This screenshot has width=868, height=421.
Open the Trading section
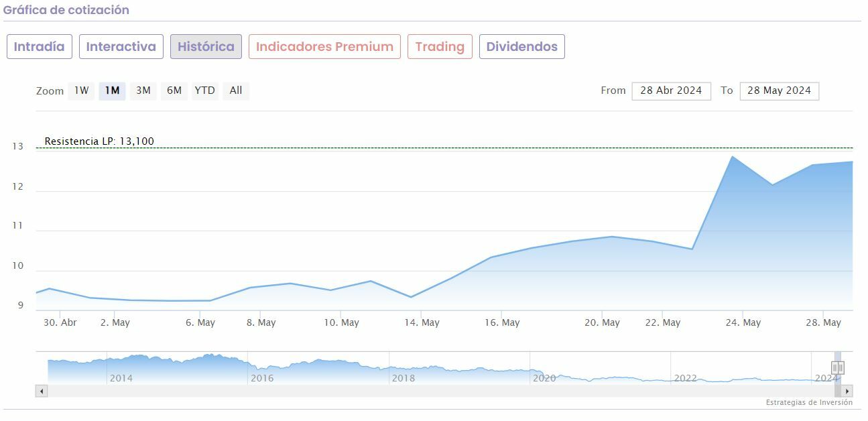(x=440, y=47)
